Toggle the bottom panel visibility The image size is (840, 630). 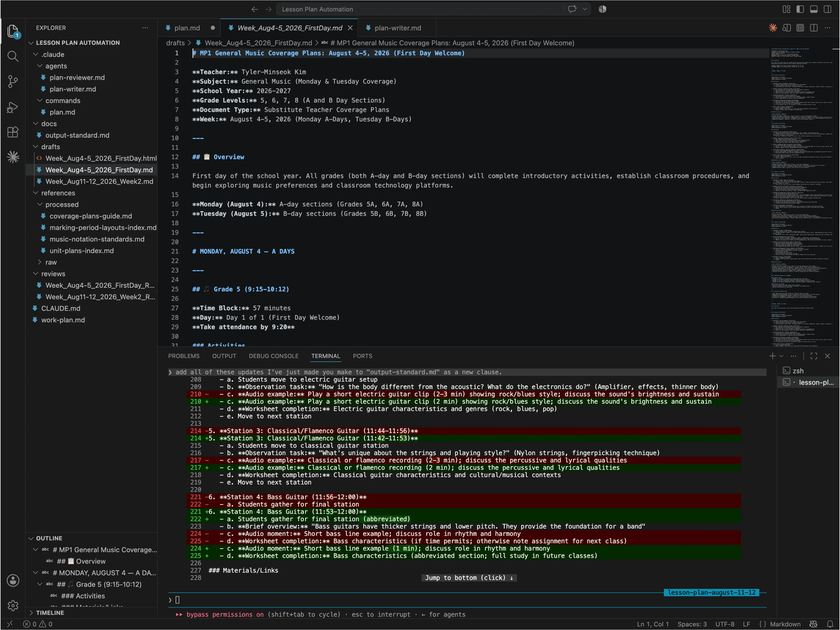pos(814,9)
